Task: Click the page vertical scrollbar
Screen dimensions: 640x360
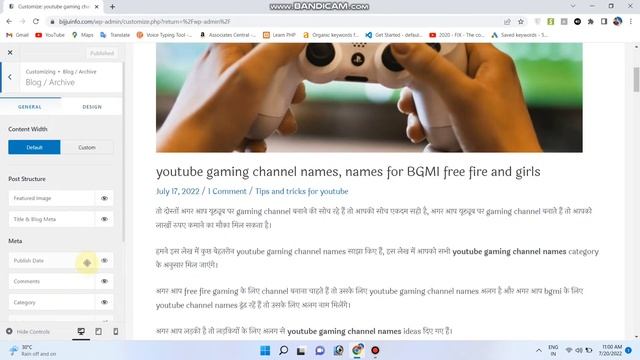Action: (x=636, y=80)
